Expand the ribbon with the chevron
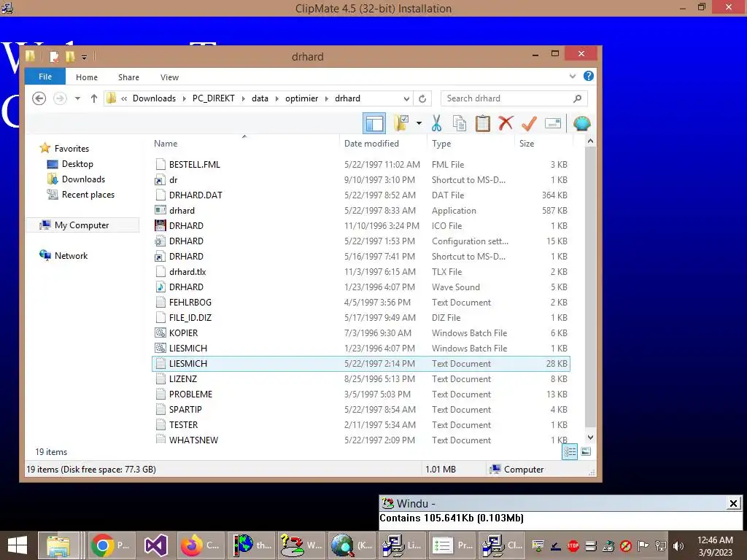This screenshot has height=560, width=747. point(573,76)
